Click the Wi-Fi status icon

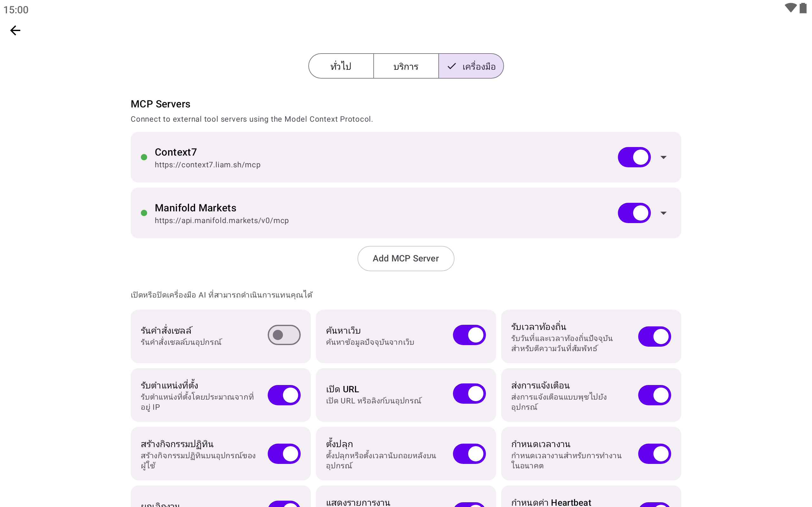790,8
